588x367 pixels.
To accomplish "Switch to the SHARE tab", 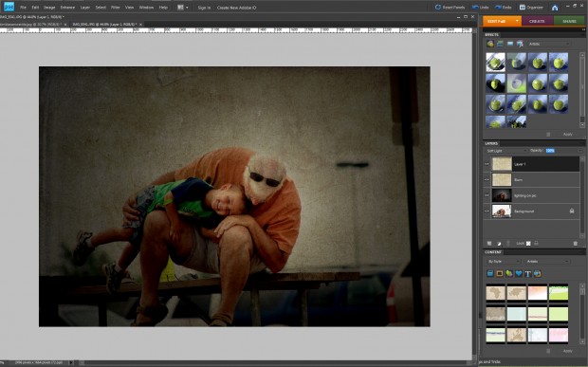I will pyautogui.click(x=569, y=22).
